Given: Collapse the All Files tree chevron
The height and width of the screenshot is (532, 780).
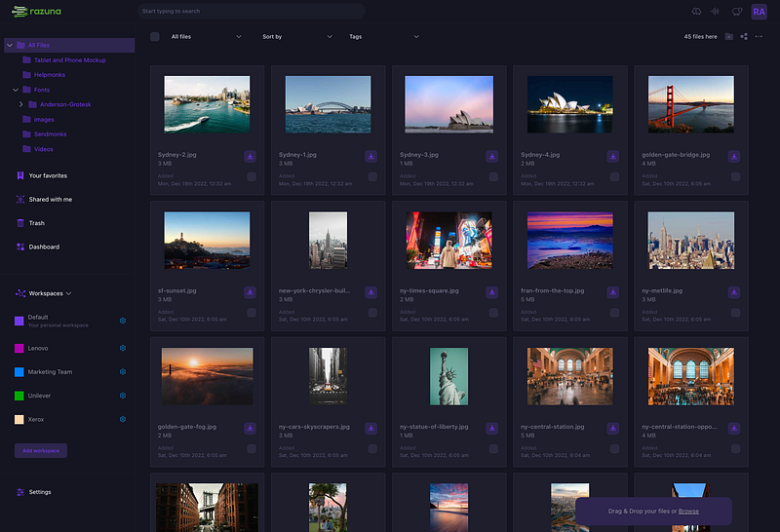Looking at the screenshot, I should coord(10,45).
